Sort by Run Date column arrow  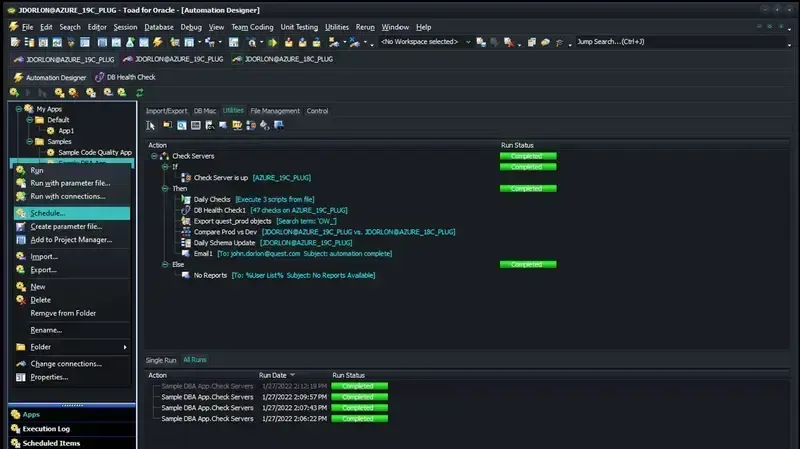(x=292, y=375)
